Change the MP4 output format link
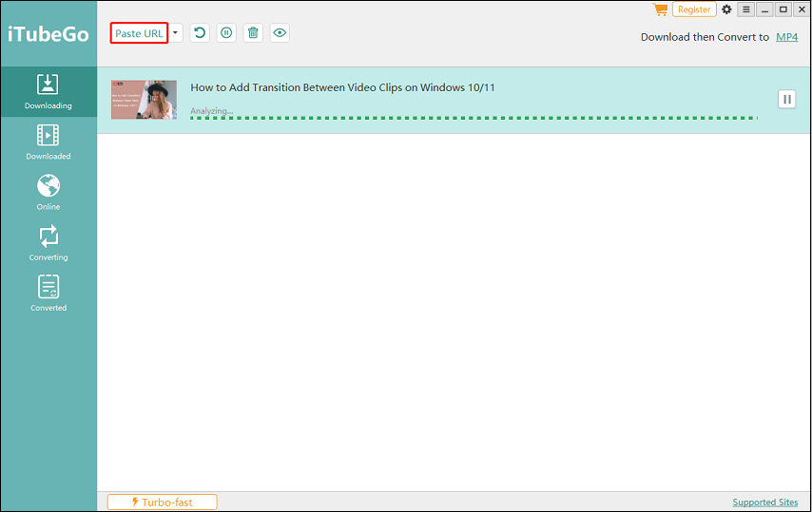 pyautogui.click(x=786, y=37)
